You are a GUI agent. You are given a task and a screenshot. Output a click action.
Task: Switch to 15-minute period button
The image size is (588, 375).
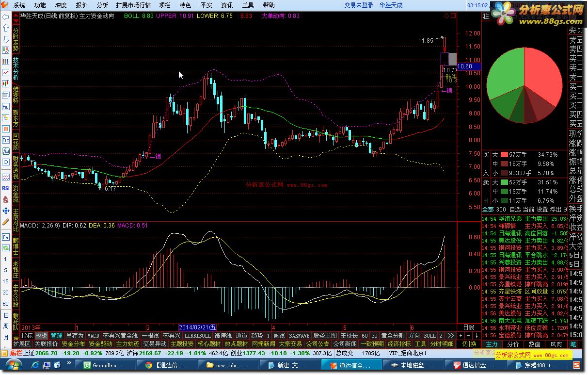click(x=5, y=281)
